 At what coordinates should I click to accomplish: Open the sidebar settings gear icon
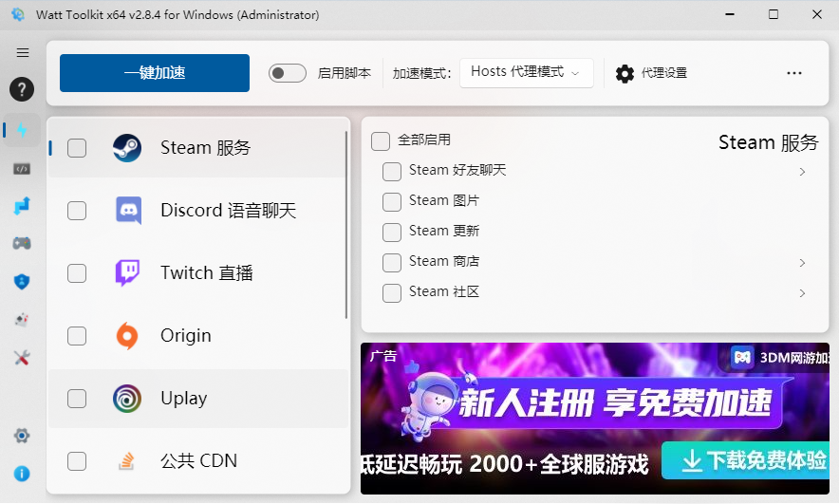22,436
